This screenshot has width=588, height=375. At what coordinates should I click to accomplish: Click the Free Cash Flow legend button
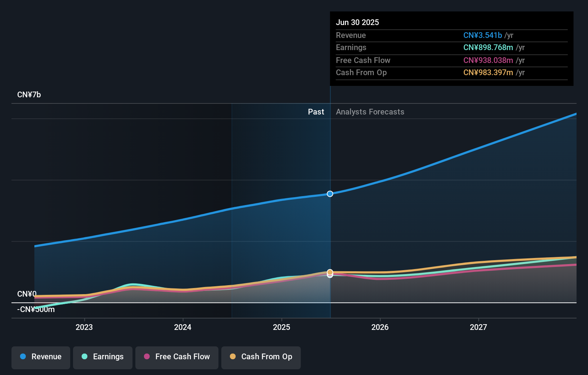pos(177,357)
